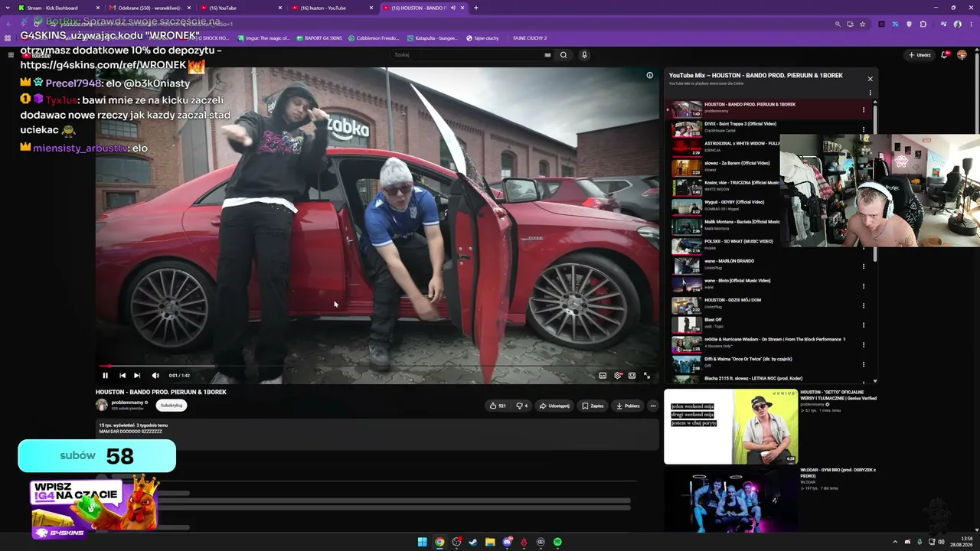Open options for Diffi & Waima playlist item
The width and height of the screenshot is (980, 551).
click(864, 364)
